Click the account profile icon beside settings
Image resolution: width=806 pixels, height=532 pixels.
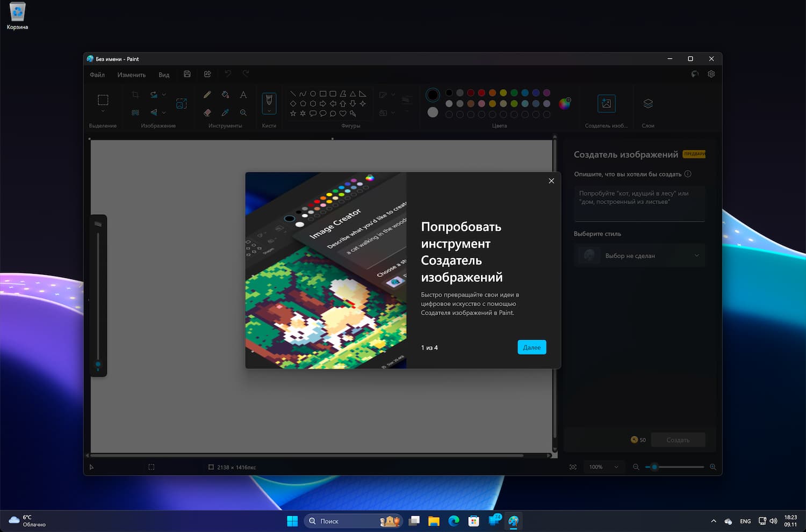[695, 74]
